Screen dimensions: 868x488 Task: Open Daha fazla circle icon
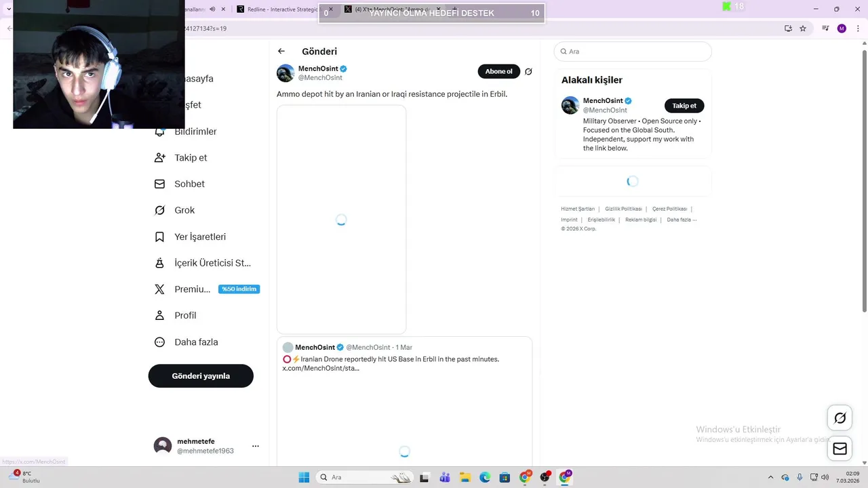(160, 342)
